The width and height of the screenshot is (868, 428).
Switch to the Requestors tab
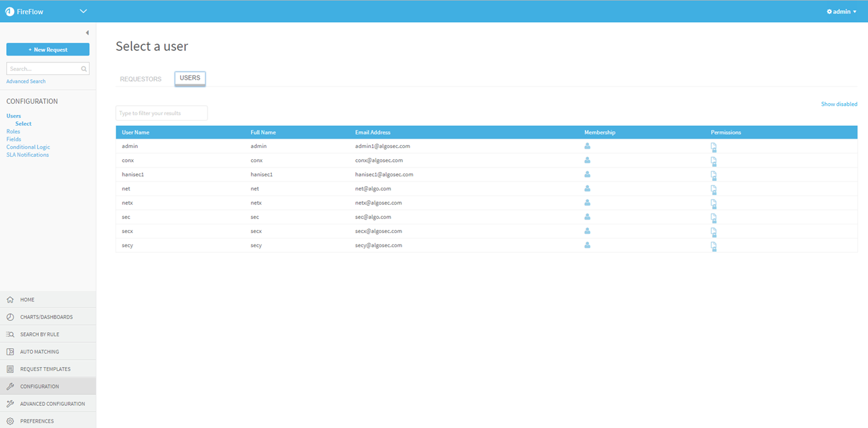click(x=141, y=79)
